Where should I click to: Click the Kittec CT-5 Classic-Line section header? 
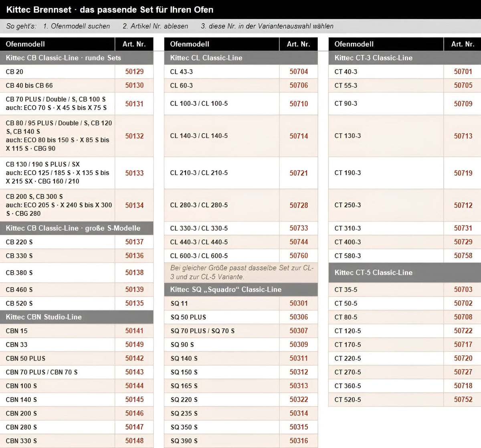click(405, 272)
